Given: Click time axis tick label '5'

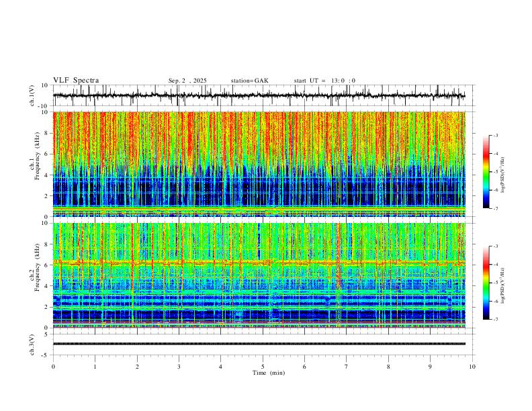Looking at the screenshot, I should pos(263,367).
